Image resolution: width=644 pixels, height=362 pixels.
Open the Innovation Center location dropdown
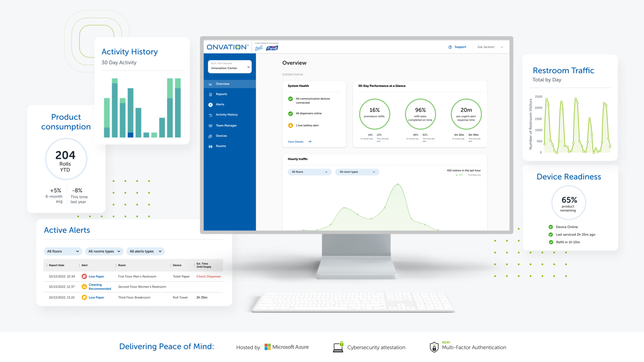click(230, 67)
